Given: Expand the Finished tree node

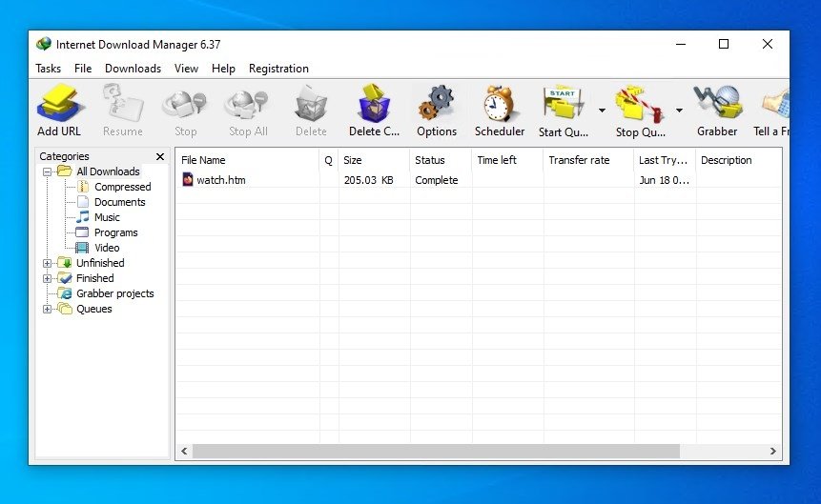Looking at the screenshot, I should pyautogui.click(x=47, y=278).
